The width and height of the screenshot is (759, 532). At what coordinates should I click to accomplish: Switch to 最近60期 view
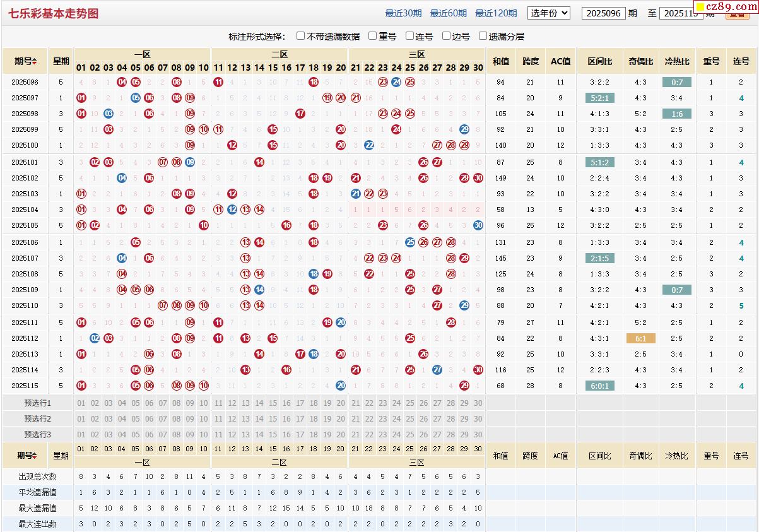[448, 13]
